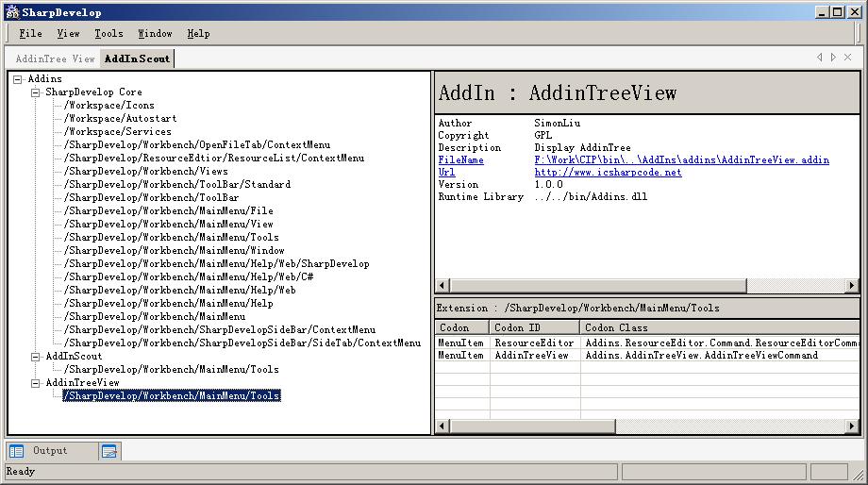
Task: Click the SimonLiu author value
Action: tap(557, 124)
